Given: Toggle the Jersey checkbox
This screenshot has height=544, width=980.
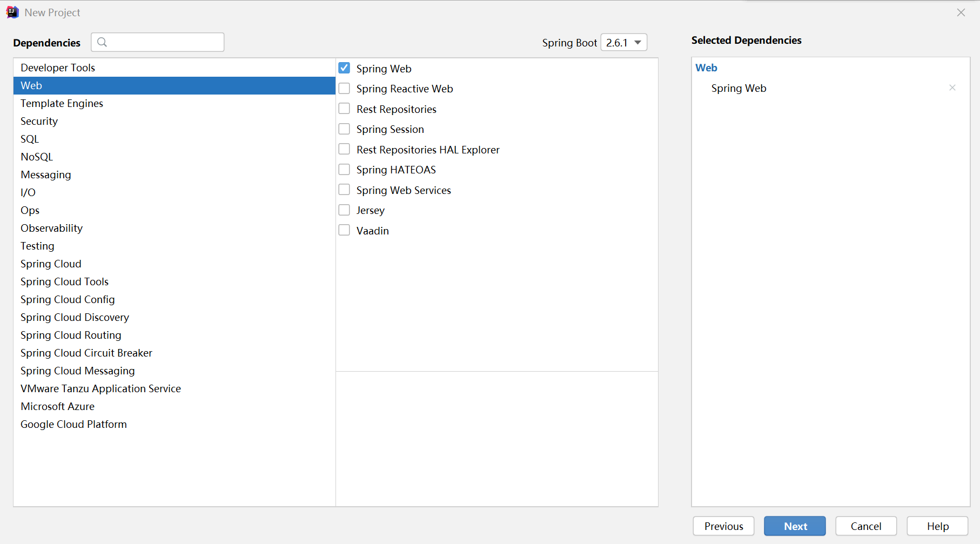Looking at the screenshot, I should point(344,210).
